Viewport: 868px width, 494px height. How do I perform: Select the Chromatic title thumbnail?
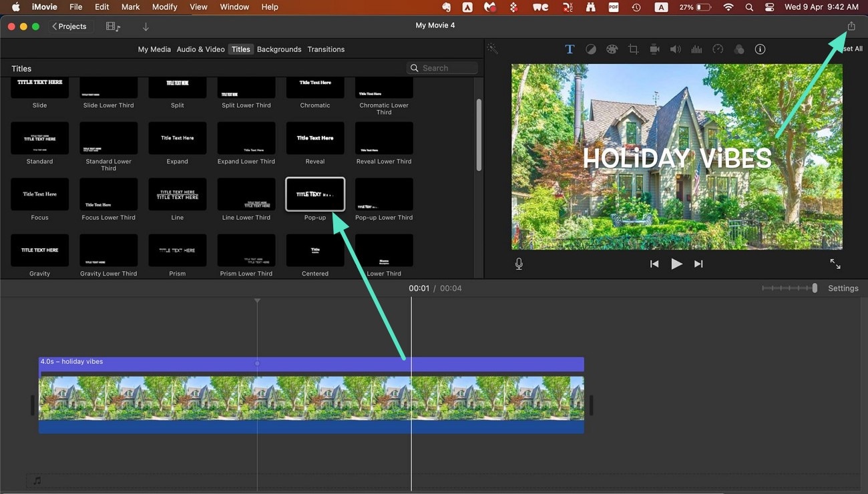click(315, 87)
